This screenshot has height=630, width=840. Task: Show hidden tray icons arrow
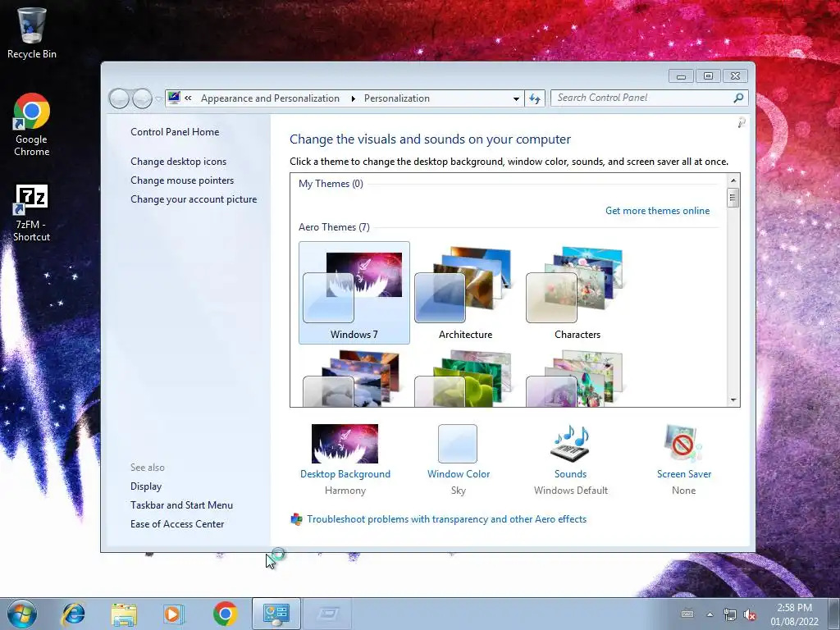tap(710, 614)
